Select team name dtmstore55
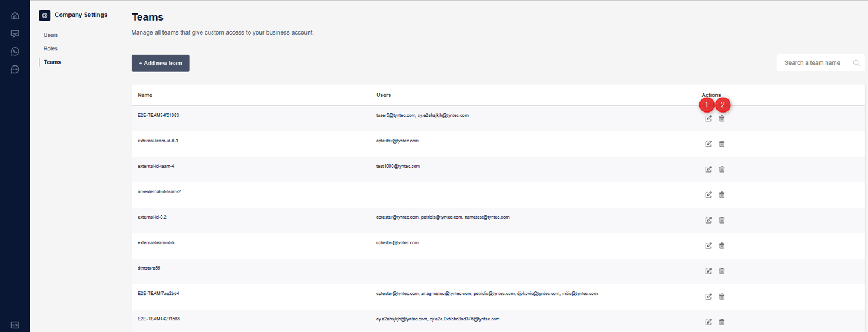 tap(149, 268)
